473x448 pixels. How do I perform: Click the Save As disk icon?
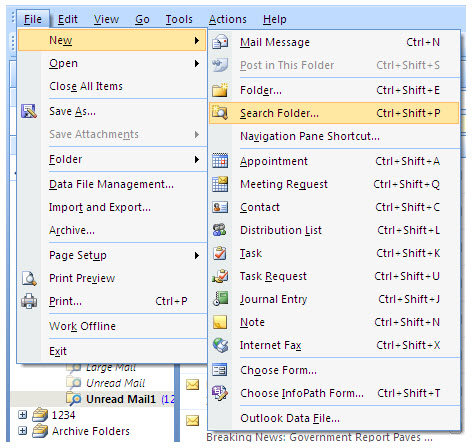pos(29,111)
